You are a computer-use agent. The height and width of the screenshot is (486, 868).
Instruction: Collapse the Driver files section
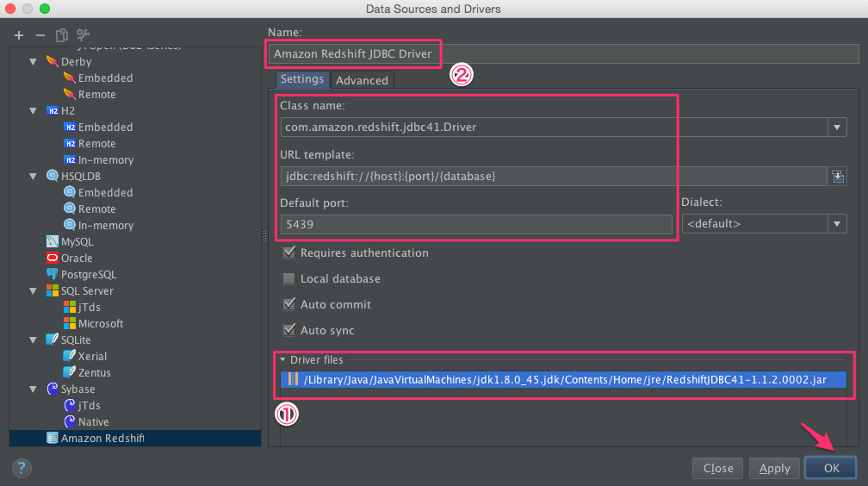[x=282, y=359]
